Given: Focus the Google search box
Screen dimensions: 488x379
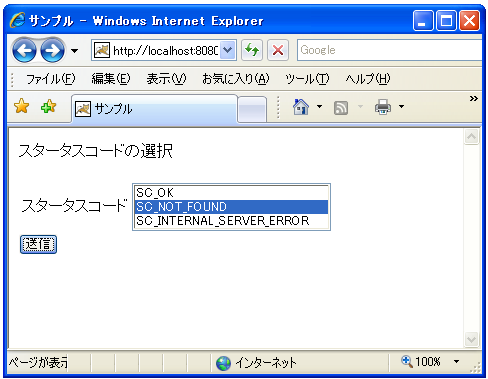Looking at the screenshot, I should [x=389, y=50].
